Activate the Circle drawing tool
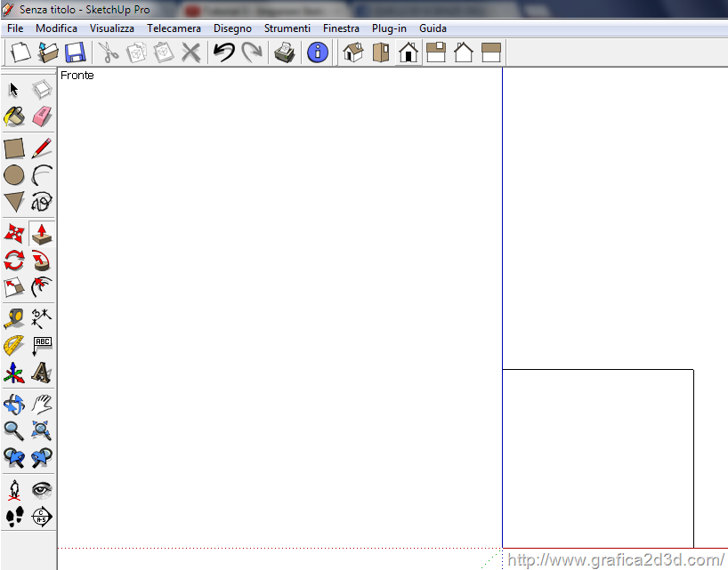This screenshot has width=728, height=570. click(x=14, y=175)
